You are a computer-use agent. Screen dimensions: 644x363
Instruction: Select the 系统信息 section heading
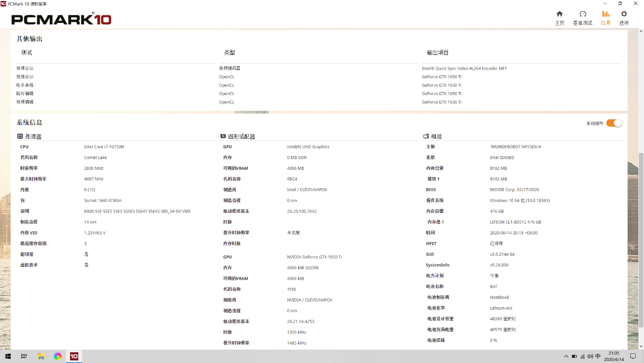coord(29,123)
